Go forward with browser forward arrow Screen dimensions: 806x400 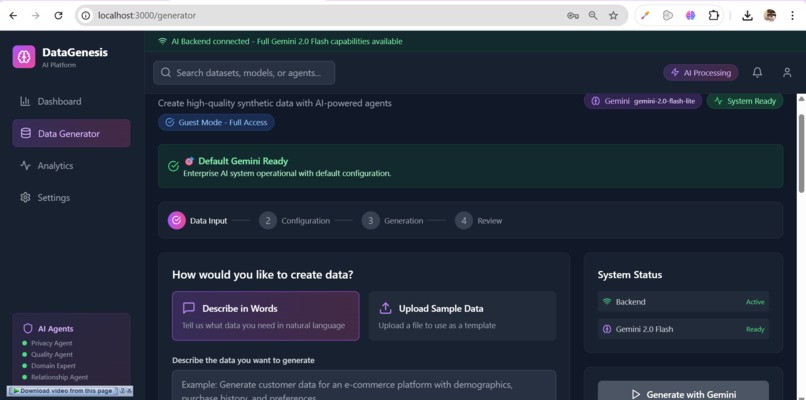[x=35, y=15]
